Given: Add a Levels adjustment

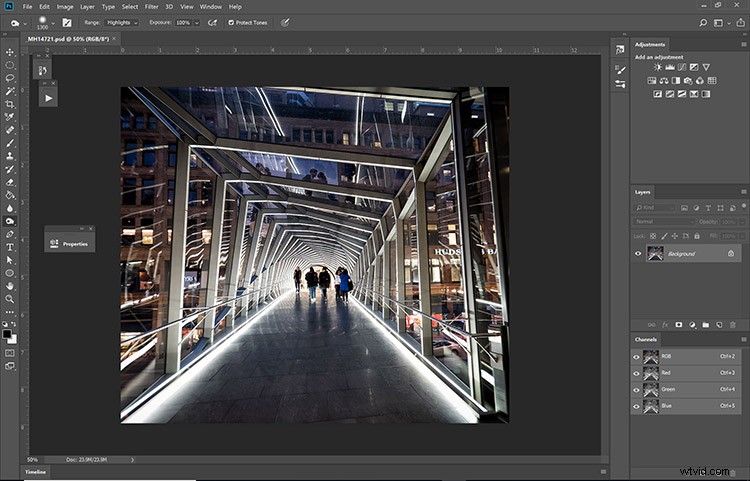Looking at the screenshot, I should coord(670,67).
